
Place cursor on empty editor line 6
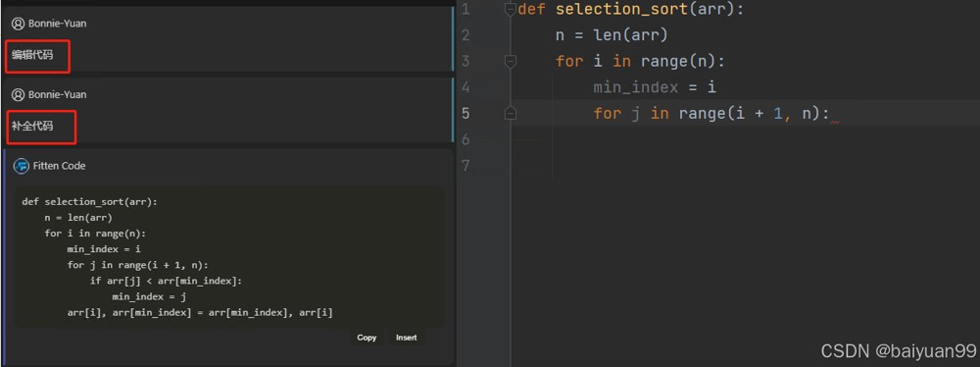(744, 139)
